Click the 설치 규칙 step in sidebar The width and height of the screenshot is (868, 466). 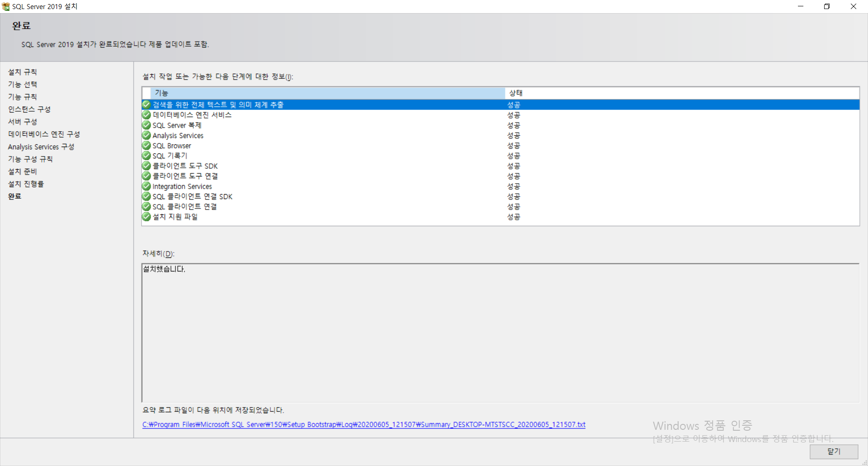pos(23,72)
